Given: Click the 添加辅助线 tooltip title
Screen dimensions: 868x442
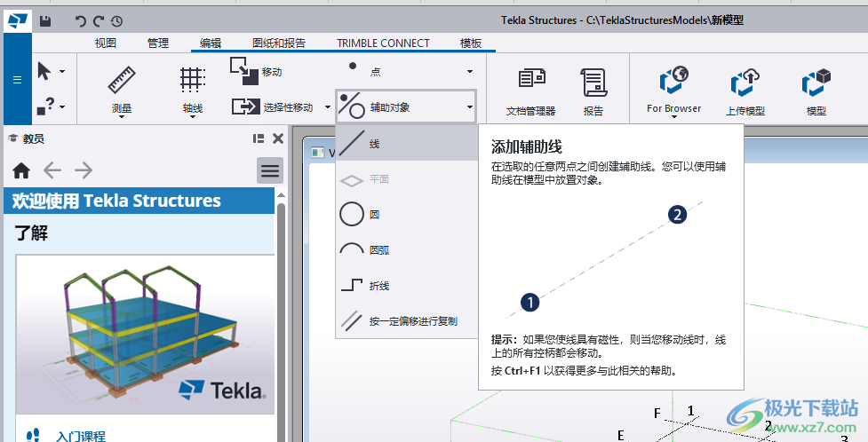Looking at the screenshot, I should [527, 146].
